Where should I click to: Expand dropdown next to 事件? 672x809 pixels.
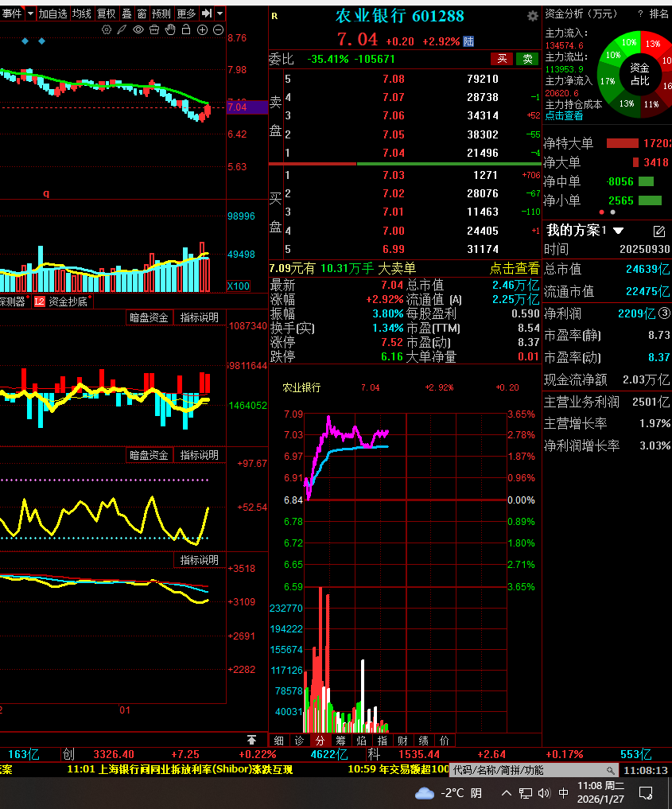point(30,14)
